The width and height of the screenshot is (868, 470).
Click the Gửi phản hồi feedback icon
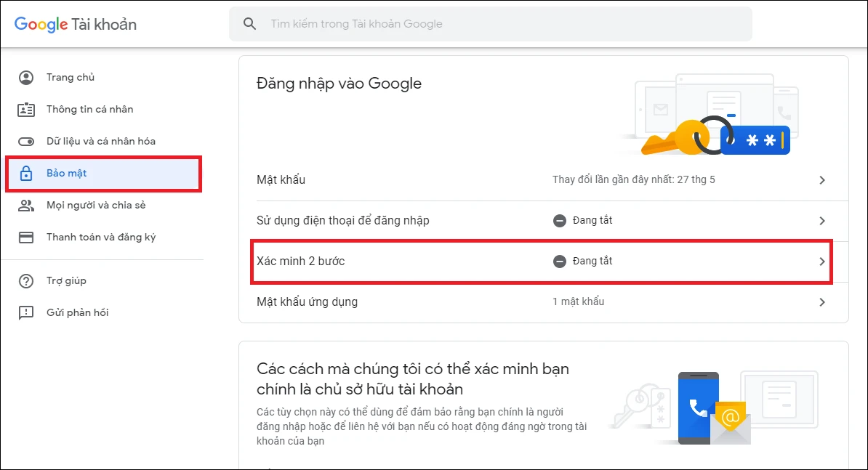point(26,313)
